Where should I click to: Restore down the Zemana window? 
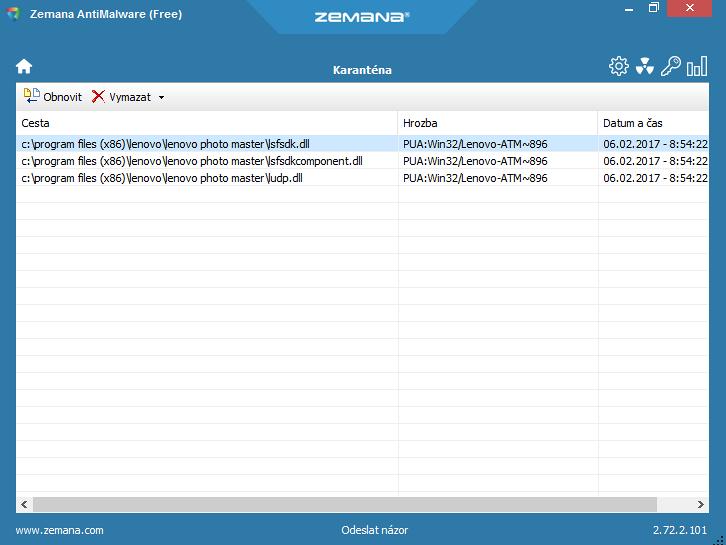653,8
